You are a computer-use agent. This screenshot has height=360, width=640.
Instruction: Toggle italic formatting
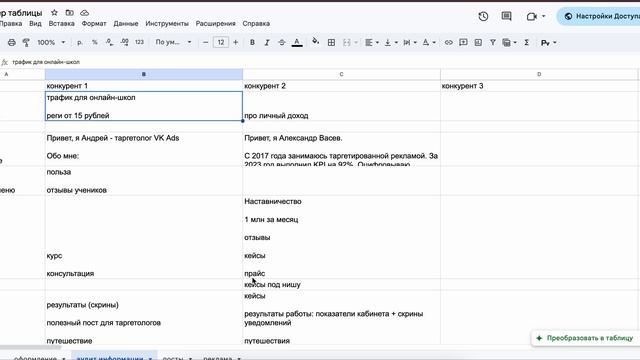pos(267,42)
